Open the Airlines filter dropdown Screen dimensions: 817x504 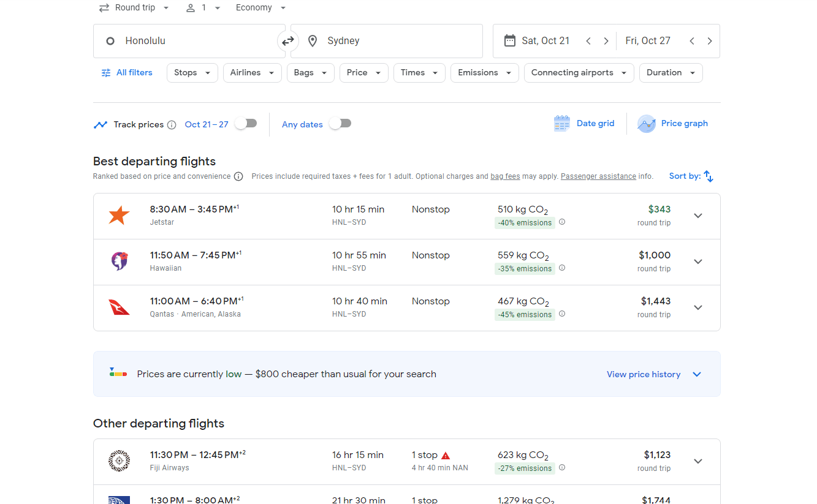click(x=253, y=73)
